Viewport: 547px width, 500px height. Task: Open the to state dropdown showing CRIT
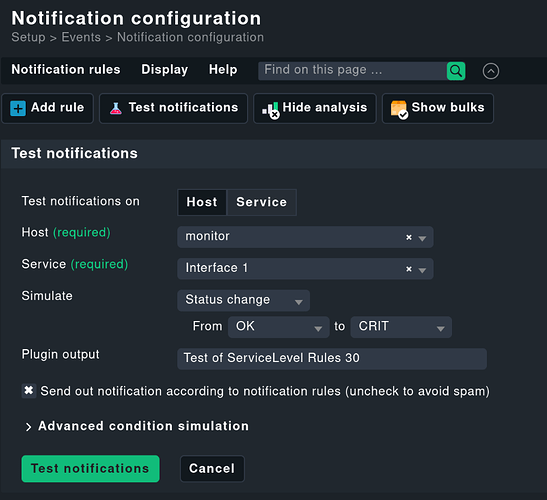[401, 327]
